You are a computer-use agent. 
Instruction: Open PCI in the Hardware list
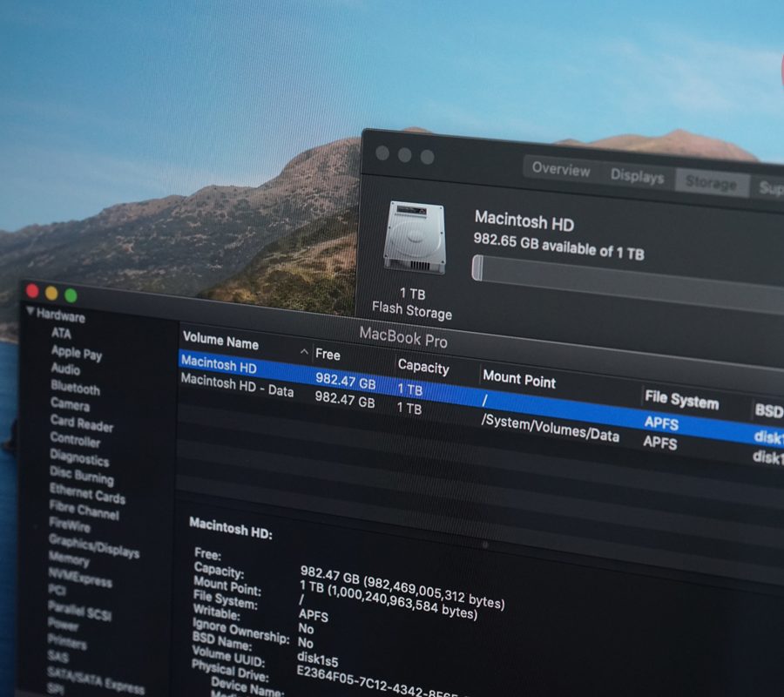[x=57, y=590]
